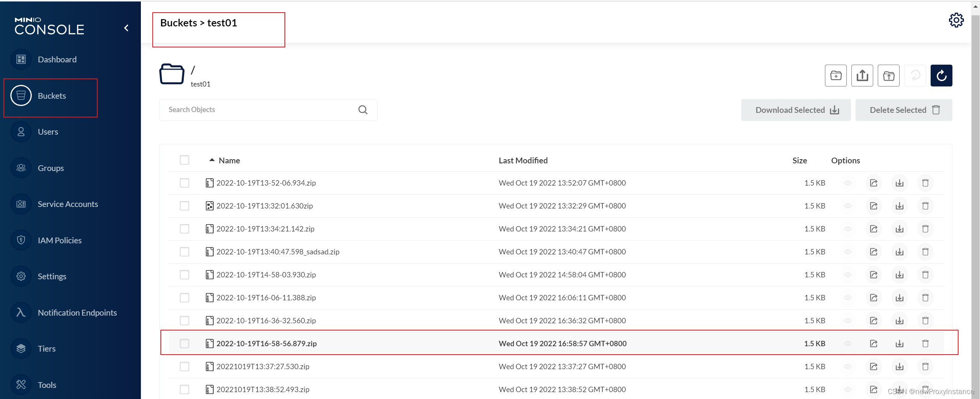This screenshot has height=399, width=980.
Task: Click the create new folder icon
Action: point(836,76)
